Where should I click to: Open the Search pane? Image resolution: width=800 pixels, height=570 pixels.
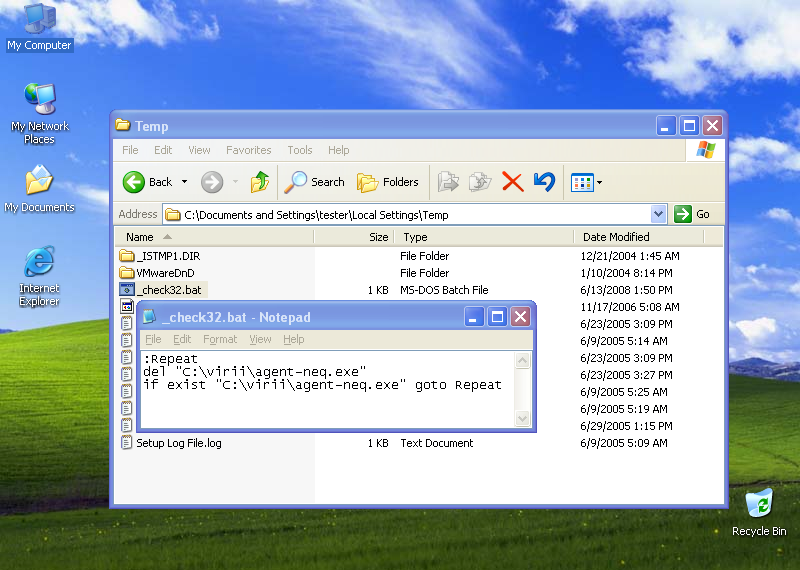(x=314, y=182)
